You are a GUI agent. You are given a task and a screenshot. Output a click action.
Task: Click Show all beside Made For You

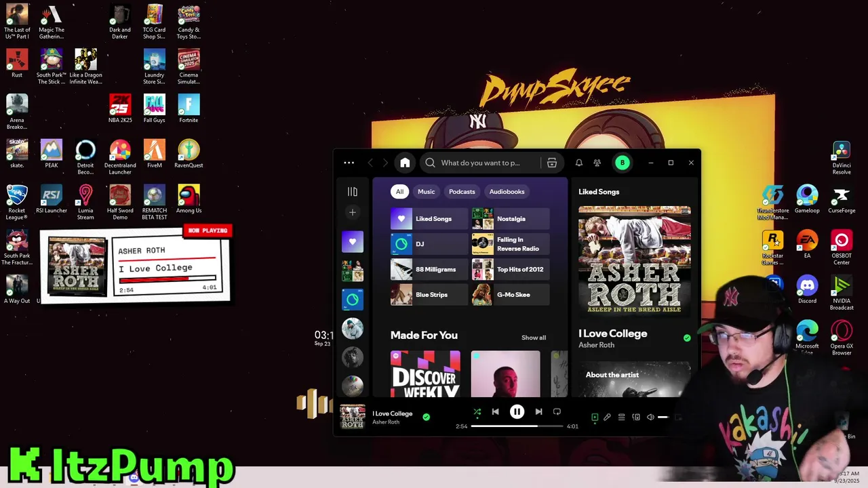[x=533, y=338]
